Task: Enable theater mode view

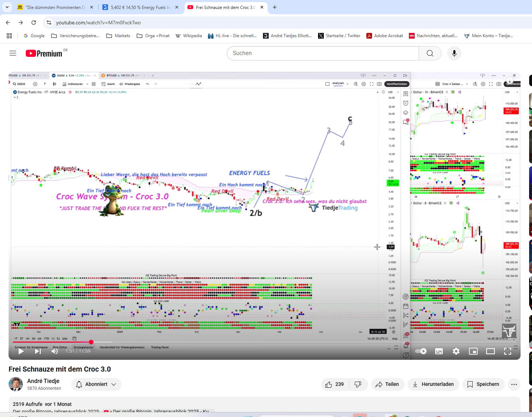Action: [490, 351]
